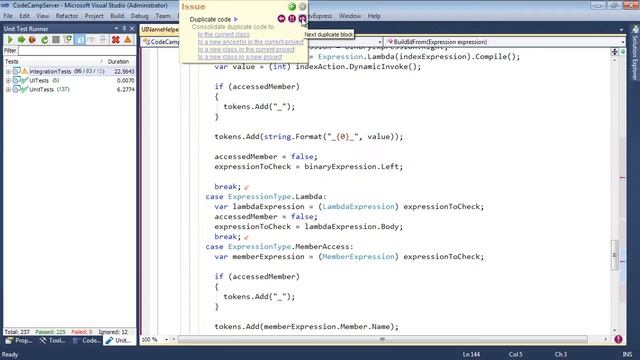The width and height of the screenshot is (640, 360).
Task: Expand the IntegrationTests tree node
Action: pyautogui.click(x=8, y=71)
